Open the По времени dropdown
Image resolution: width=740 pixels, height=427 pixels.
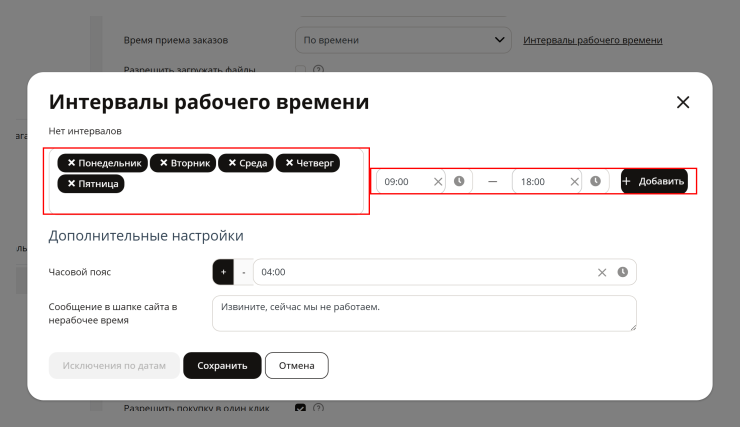[x=403, y=40]
